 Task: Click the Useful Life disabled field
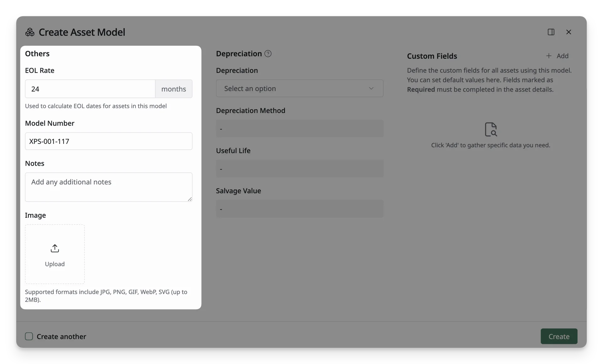click(x=300, y=169)
